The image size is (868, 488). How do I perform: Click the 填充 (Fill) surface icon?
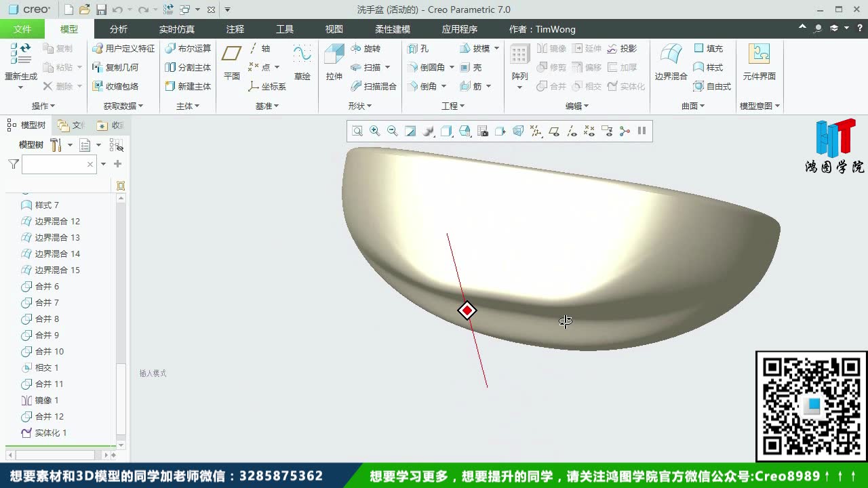click(709, 48)
